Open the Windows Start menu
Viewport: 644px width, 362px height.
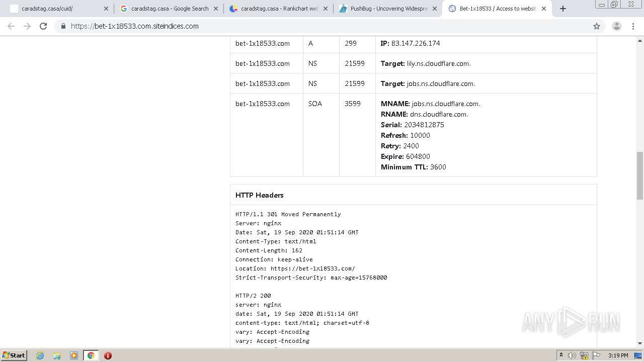(14, 355)
